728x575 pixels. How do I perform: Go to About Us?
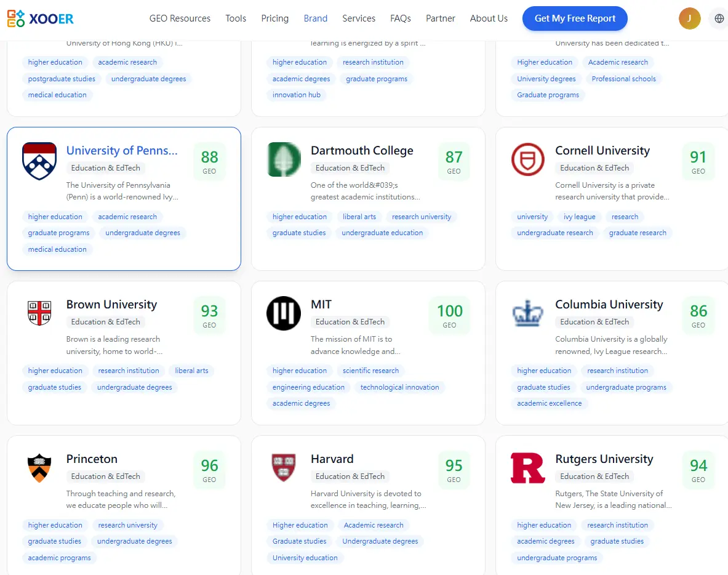pos(489,18)
